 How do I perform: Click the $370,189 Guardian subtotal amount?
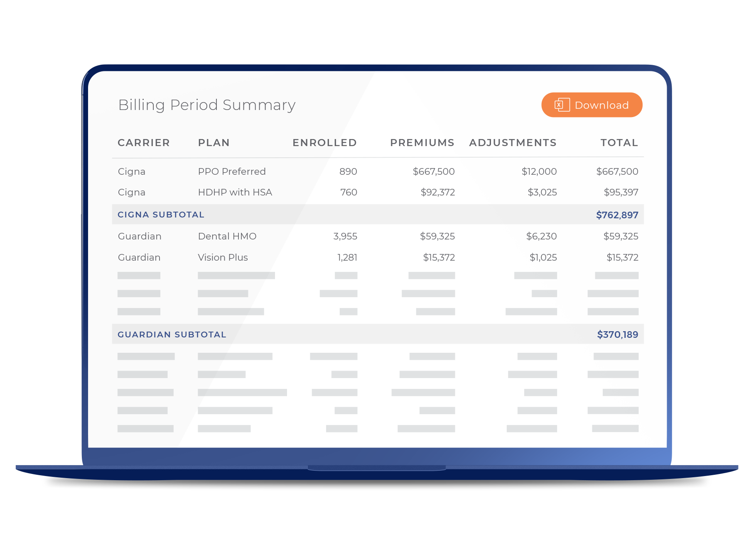618,334
